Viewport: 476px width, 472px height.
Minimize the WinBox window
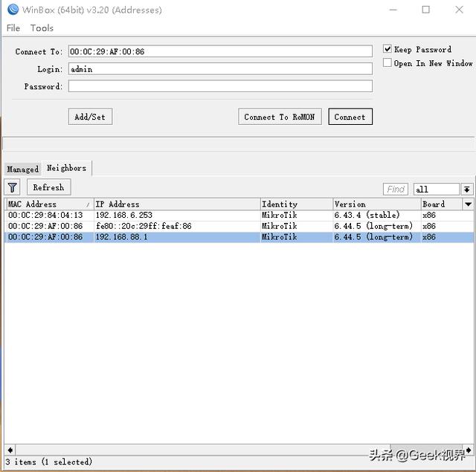tap(393, 10)
